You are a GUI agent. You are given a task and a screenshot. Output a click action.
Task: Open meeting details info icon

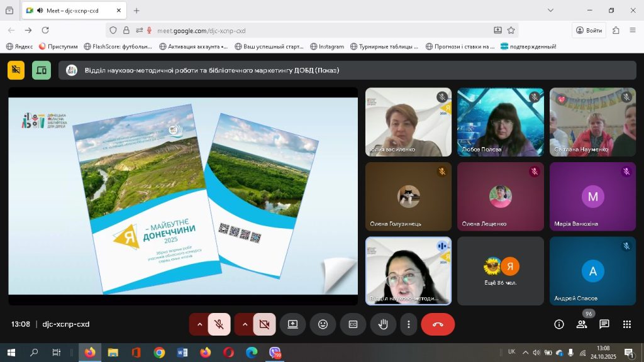point(558,324)
